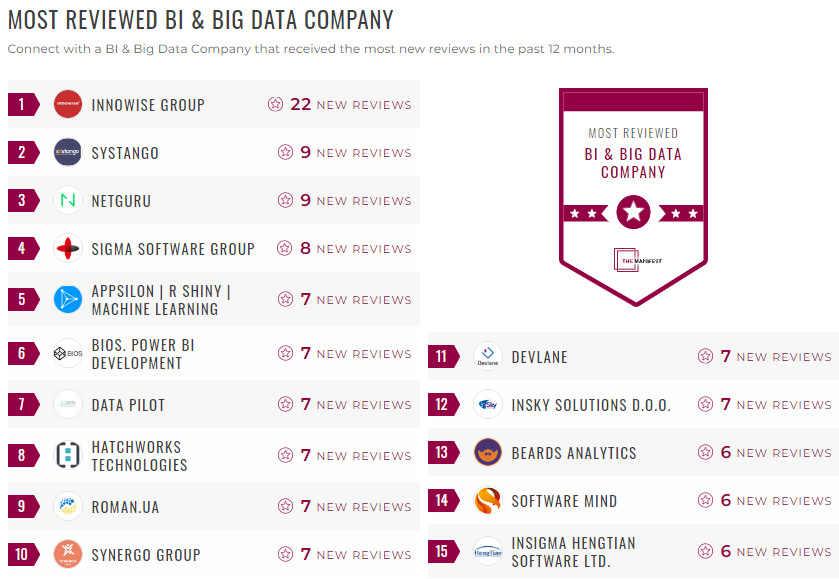Click the Sigma Software Group red cross logo
839x579 pixels.
click(x=66, y=249)
